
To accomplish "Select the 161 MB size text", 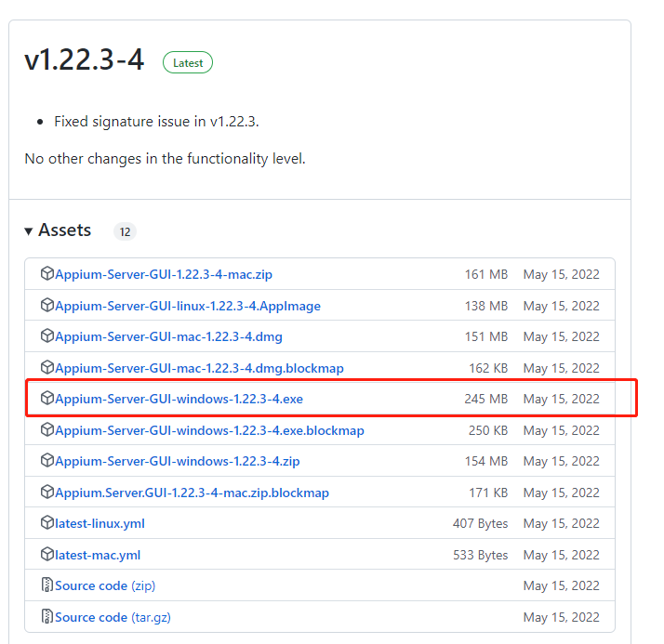I will coord(486,274).
